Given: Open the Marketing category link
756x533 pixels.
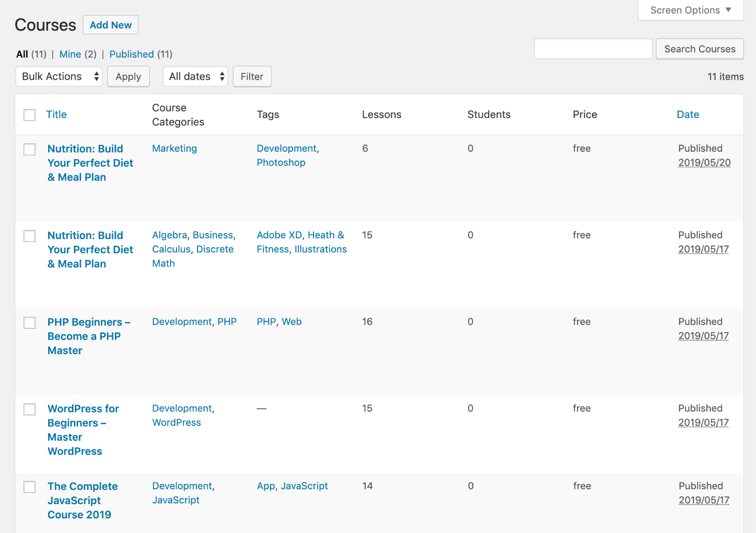Looking at the screenshot, I should point(174,148).
